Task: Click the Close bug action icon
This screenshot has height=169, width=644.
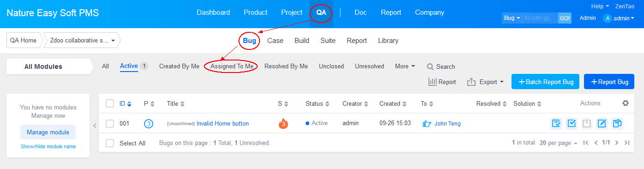Action: pos(586,123)
